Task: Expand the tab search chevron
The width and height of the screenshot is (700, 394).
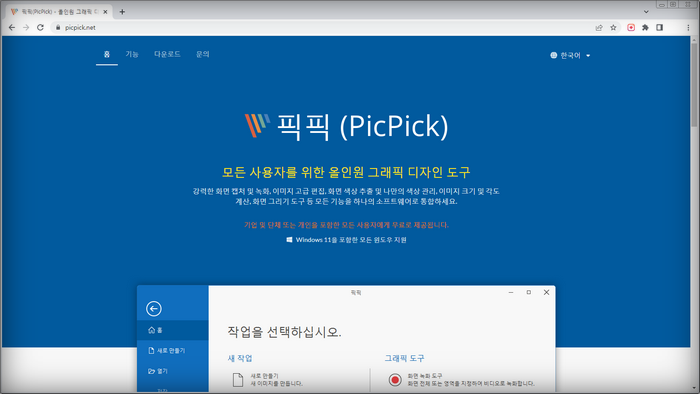Action: (646, 12)
